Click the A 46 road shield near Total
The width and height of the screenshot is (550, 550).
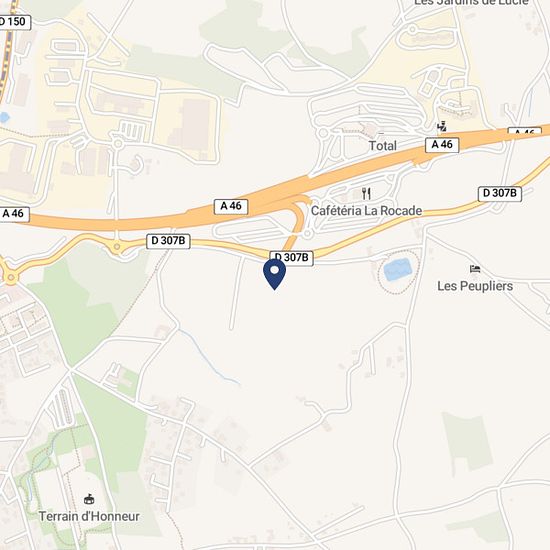coord(442,145)
